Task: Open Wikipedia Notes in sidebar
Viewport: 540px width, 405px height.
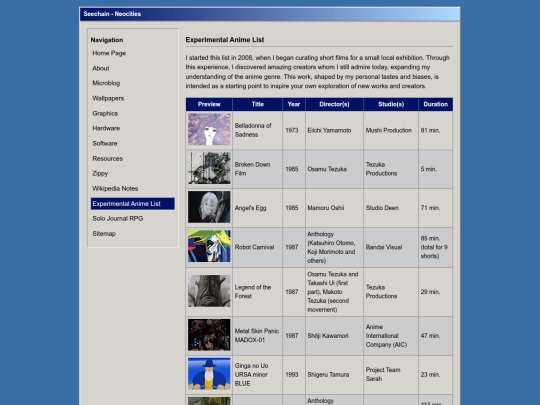Action: tap(115, 188)
